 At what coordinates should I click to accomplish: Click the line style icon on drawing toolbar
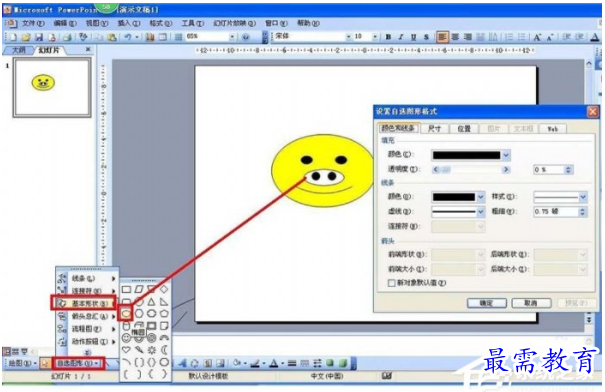click(x=292, y=363)
